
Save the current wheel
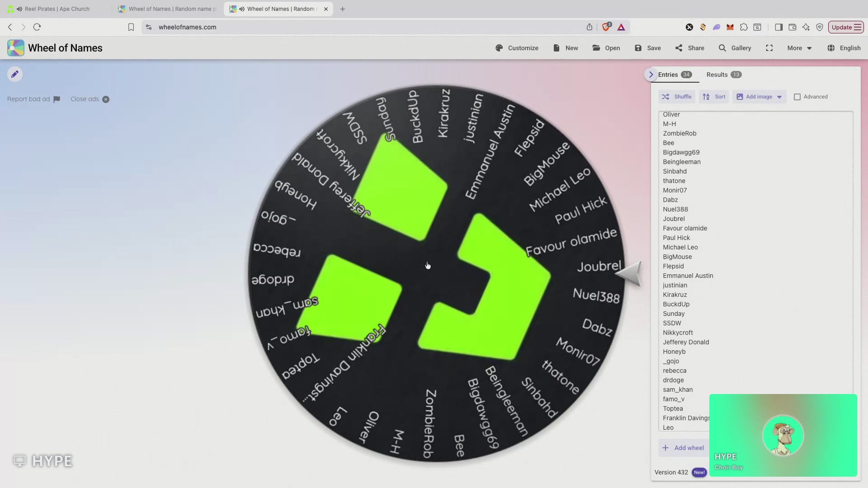click(x=648, y=48)
